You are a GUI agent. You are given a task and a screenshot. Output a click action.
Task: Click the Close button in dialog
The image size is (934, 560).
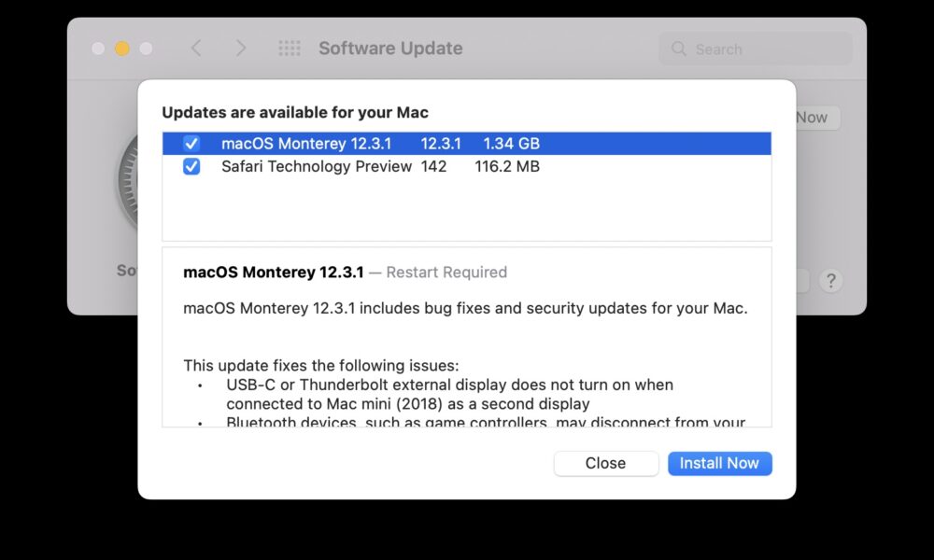(606, 463)
